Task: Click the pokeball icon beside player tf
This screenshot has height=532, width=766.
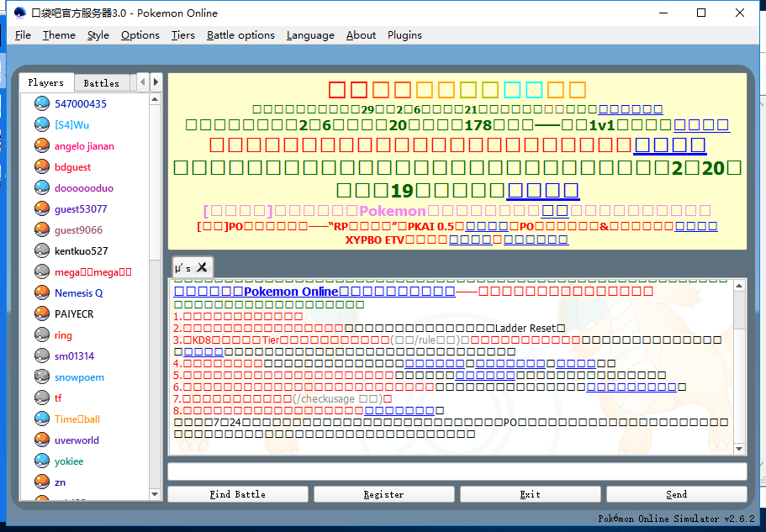Action: [x=42, y=398]
